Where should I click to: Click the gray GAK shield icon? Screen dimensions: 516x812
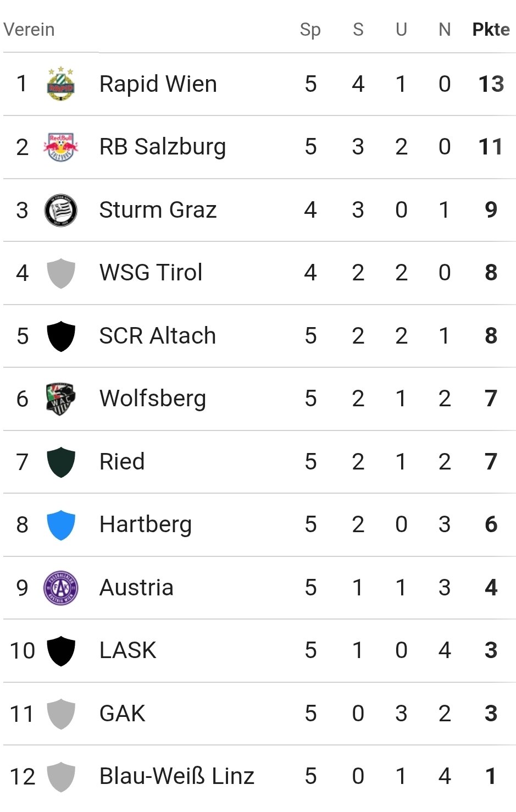60,714
